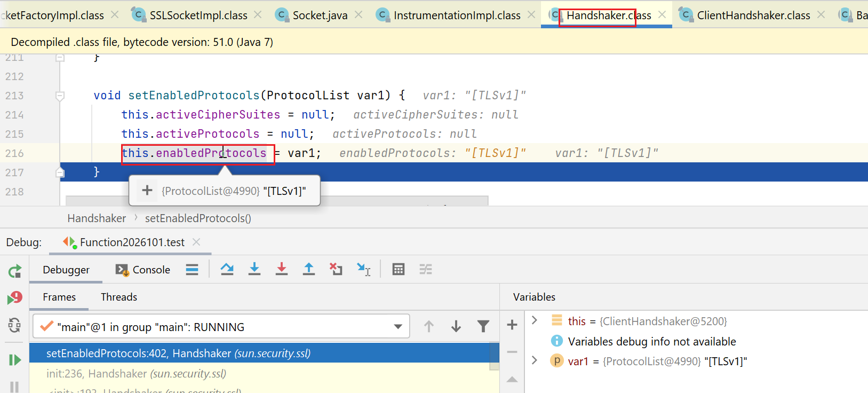Switch to the Threads tab
Viewport: 868px width, 393px height.
119,297
